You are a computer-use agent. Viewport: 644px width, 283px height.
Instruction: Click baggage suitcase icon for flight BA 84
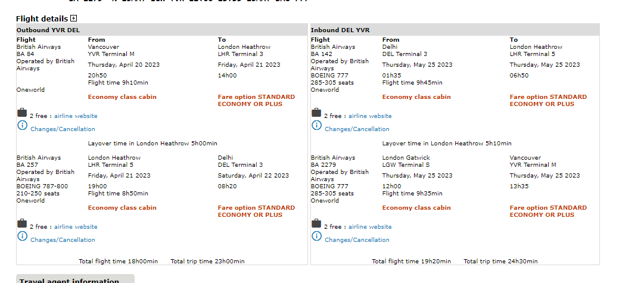click(x=22, y=113)
